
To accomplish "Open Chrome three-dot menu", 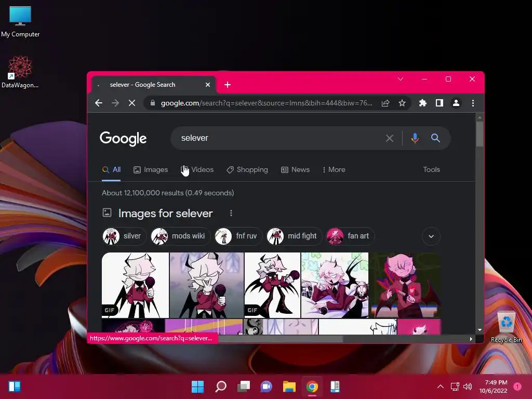I will pos(473,103).
